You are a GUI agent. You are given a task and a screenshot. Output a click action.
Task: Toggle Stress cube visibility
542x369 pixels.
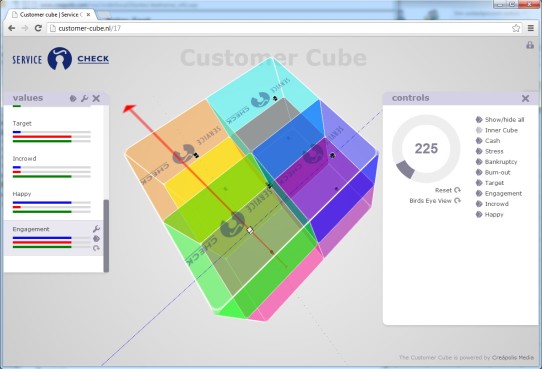click(x=490, y=151)
